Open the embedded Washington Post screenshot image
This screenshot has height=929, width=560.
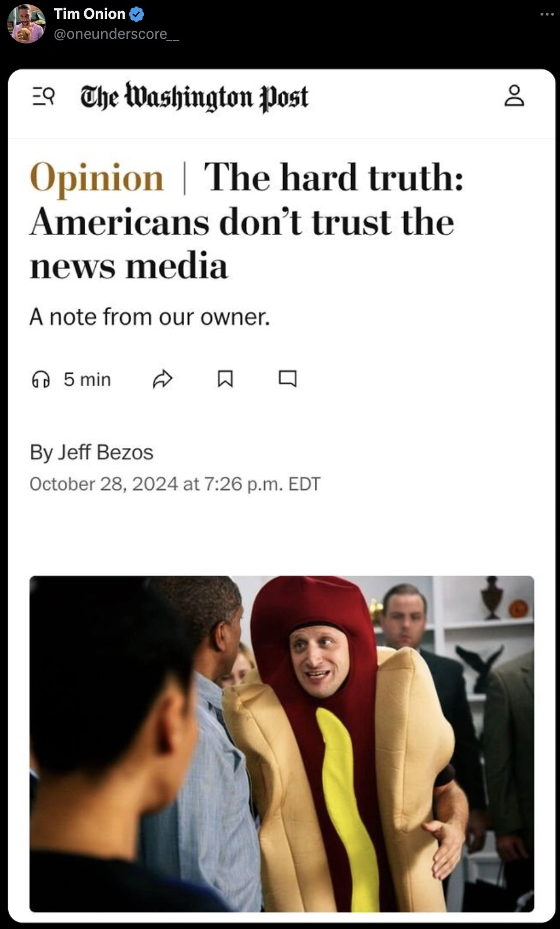coord(282,496)
